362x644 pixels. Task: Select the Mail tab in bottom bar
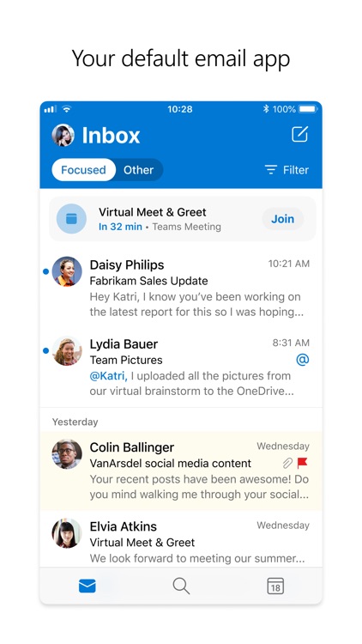pos(87,586)
